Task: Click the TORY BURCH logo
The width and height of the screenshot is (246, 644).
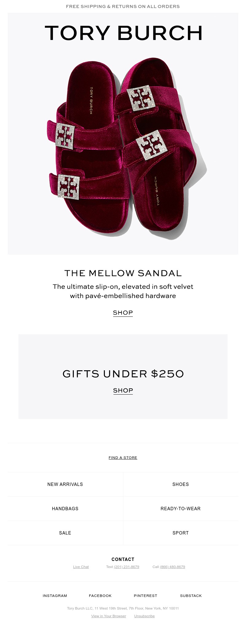Action: pyautogui.click(x=123, y=33)
